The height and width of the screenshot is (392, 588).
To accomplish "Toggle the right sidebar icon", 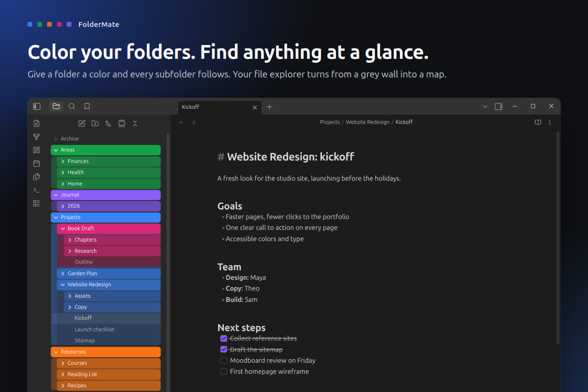I will pyautogui.click(x=498, y=106).
